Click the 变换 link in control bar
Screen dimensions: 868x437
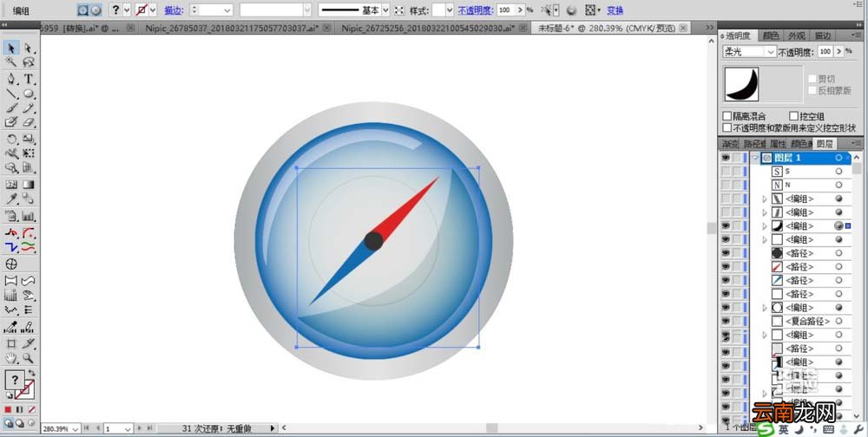pyautogui.click(x=615, y=10)
